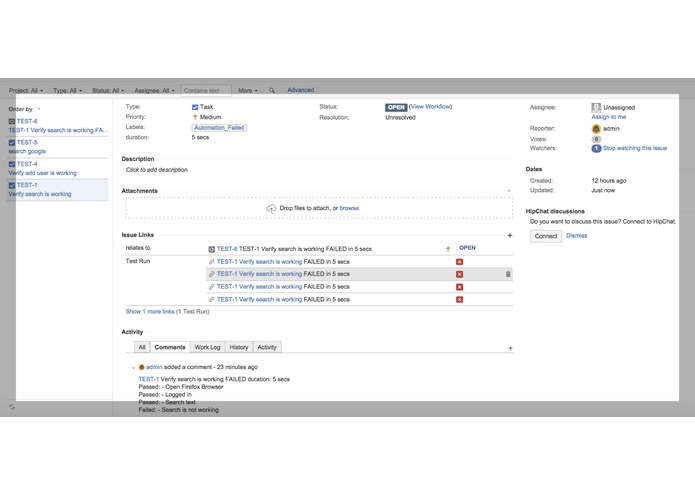Click the '5 secs' duration value
Screen dimensions: 695x494
pyautogui.click(x=200, y=137)
